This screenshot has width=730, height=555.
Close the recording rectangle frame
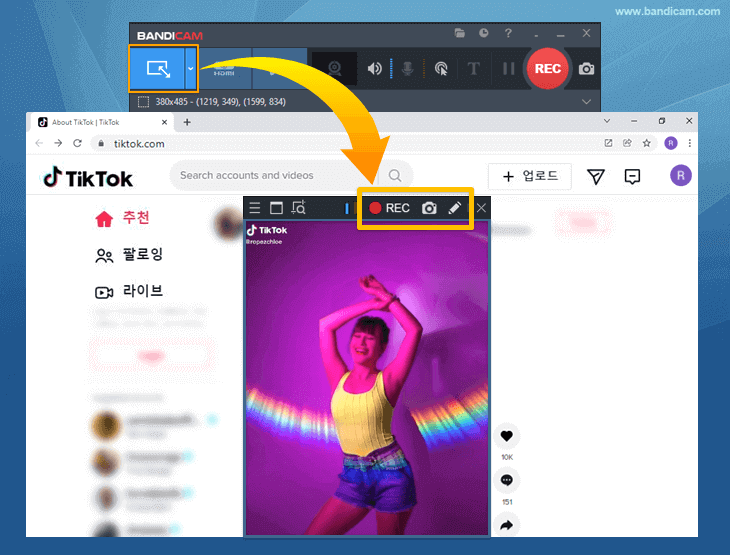481,208
